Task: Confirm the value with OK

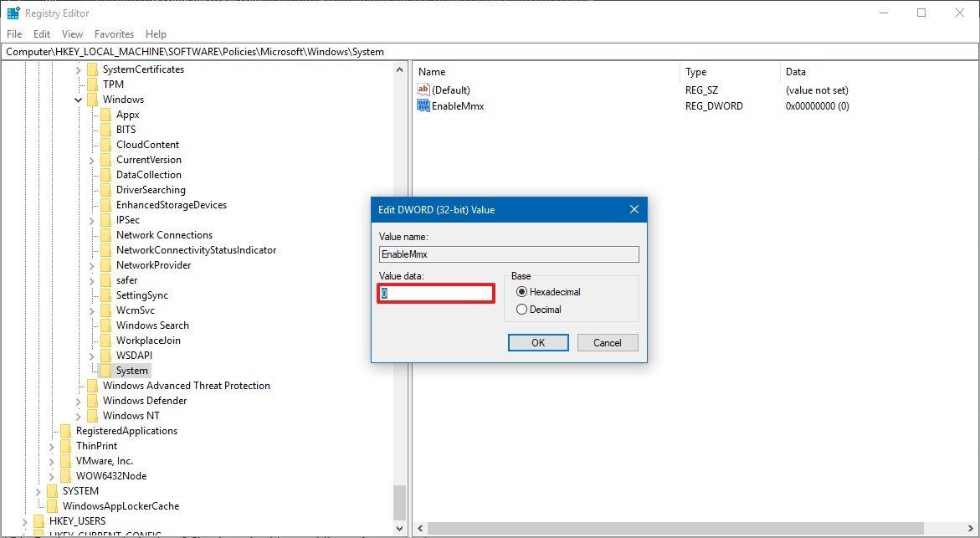Action: (537, 342)
